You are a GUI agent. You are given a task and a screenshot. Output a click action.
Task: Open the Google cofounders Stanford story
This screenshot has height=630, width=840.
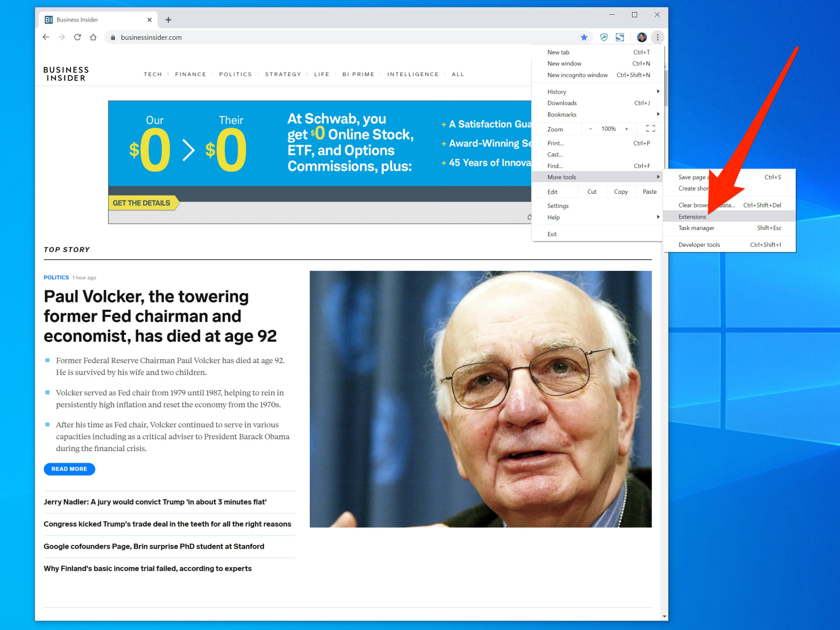click(x=154, y=547)
